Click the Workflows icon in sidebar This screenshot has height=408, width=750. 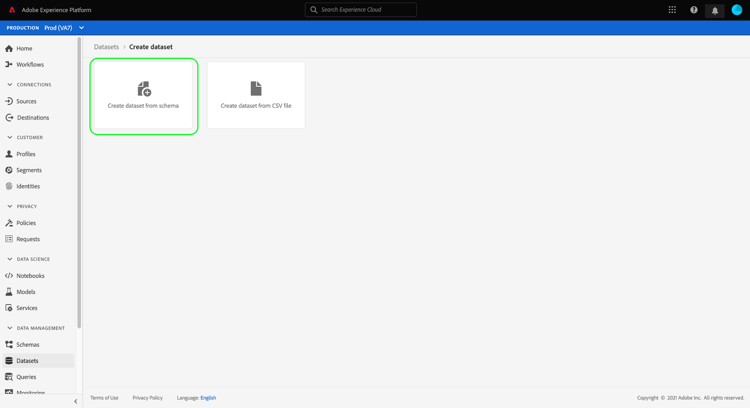point(9,64)
